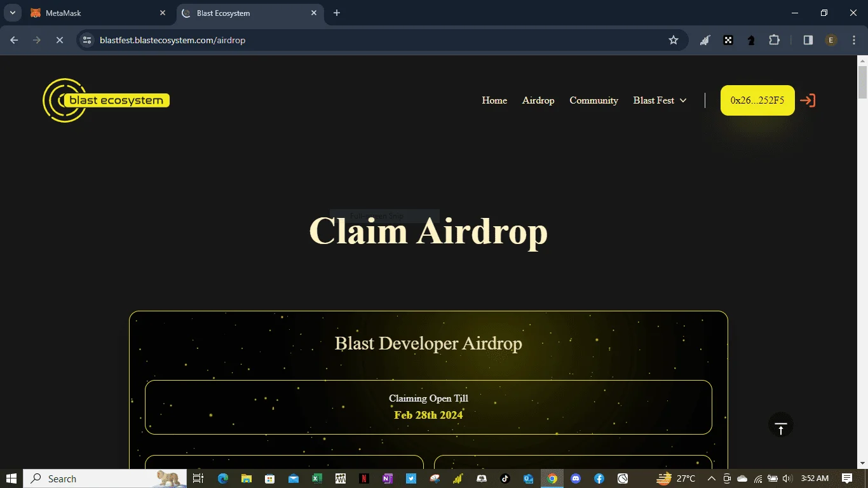Image resolution: width=868 pixels, height=488 pixels.
Task: Open Facebook from taskbar
Action: (x=599, y=478)
